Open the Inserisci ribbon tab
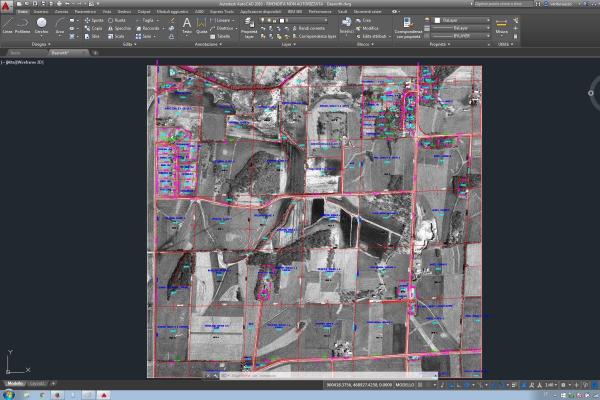This screenshot has width=600, height=400. pyautogui.click(x=40, y=11)
